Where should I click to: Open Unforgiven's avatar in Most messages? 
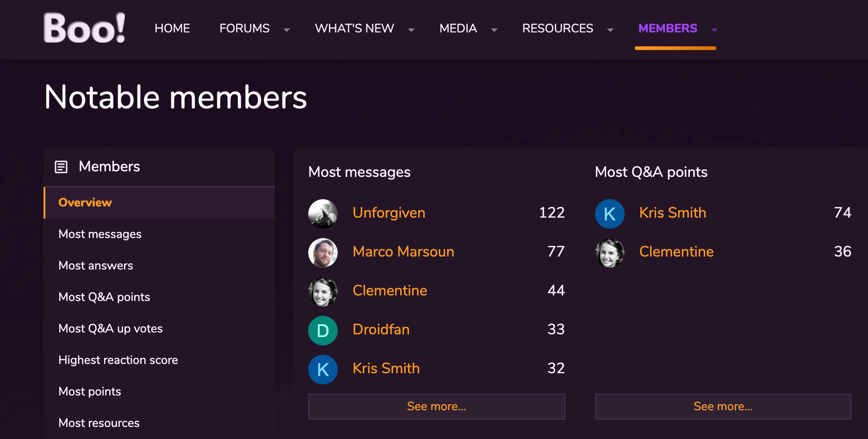[x=323, y=213]
